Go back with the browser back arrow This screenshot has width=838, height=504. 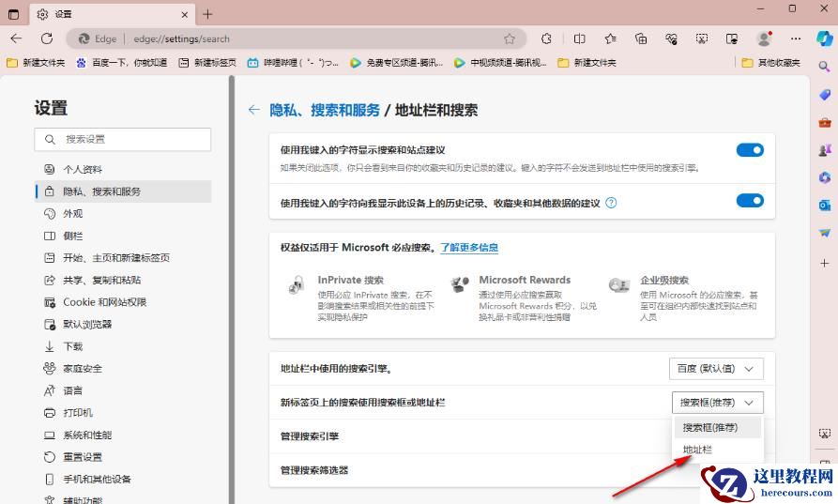tap(16, 38)
